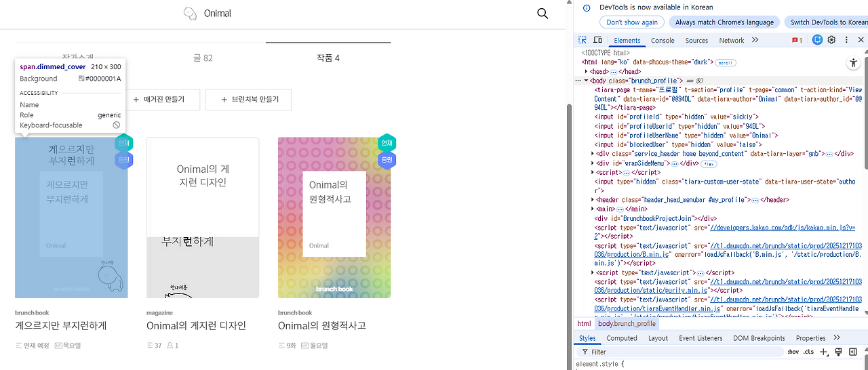Expand the header_head_menubar node

click(593, 200)
